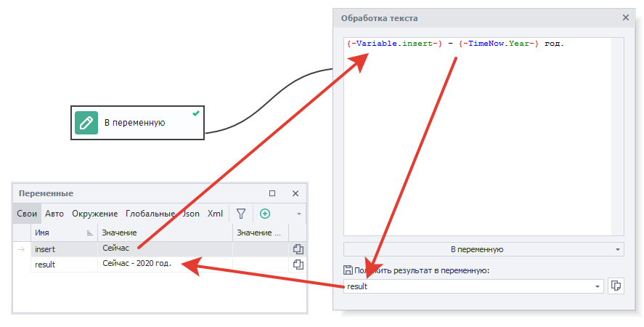Click inside the text processing editor area
The image size is (644, 327).
click(x=479, y=145)
